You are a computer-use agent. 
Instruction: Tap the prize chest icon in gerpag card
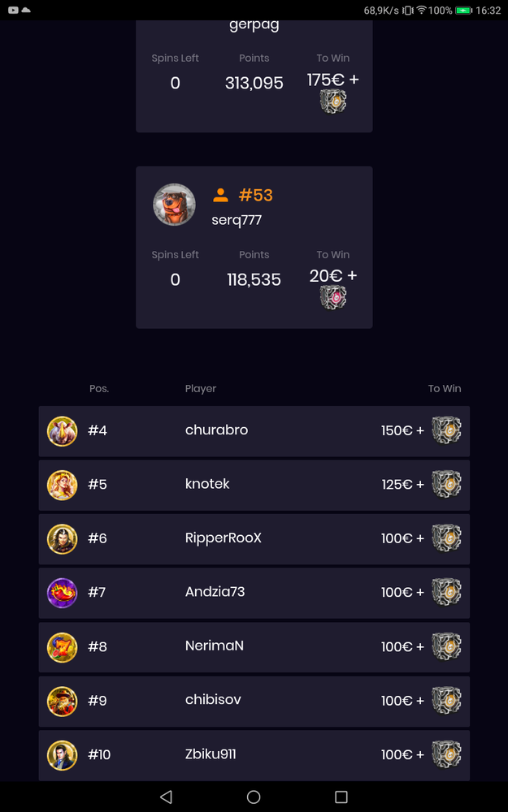(x=332, y=101)
